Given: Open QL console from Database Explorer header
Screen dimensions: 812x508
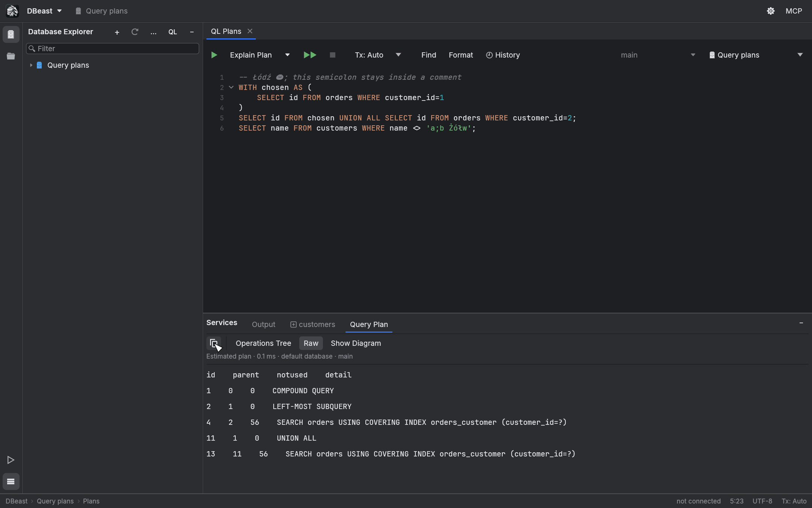Looking at the screenshot, I should [173, 32].
